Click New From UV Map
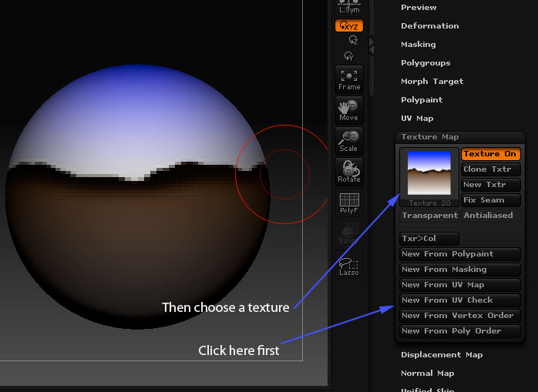This screenshot has width=538, height=392. tap(460, 285)
